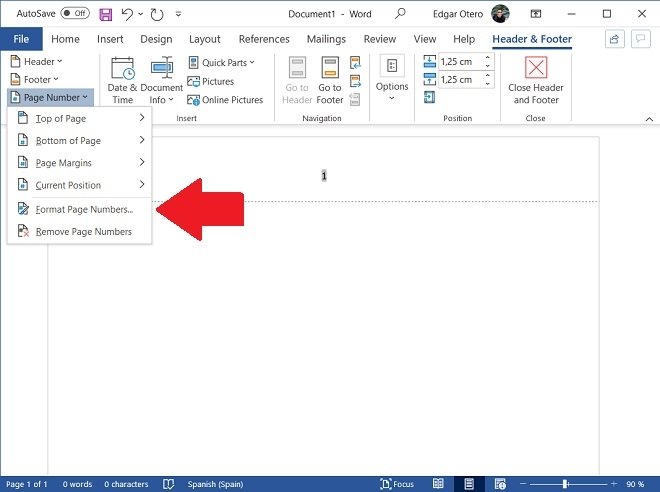The width and height of the screenshot is (660, 492).
Task: Undo the last action
Action: tap(127, 14)
